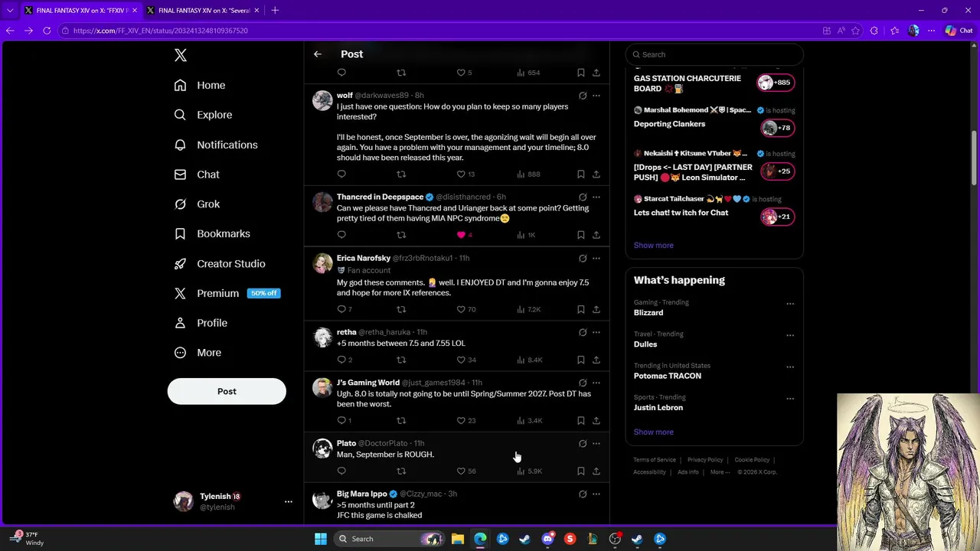Like J's Gaming World reply

click(465, 421)
